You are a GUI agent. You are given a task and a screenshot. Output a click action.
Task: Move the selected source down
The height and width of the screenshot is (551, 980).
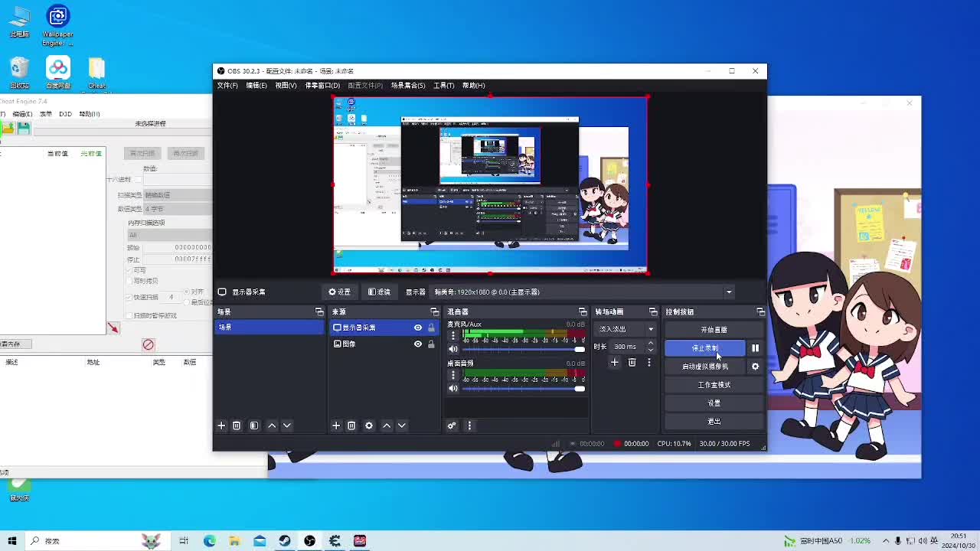(402, 425)
